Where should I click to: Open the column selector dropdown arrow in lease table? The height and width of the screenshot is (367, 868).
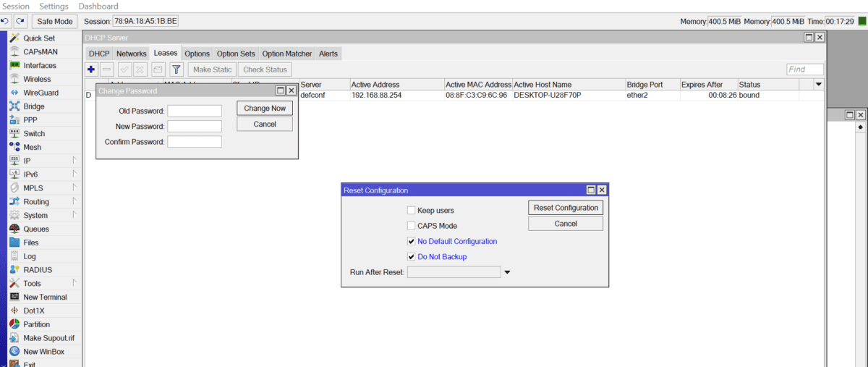[819, 85]
